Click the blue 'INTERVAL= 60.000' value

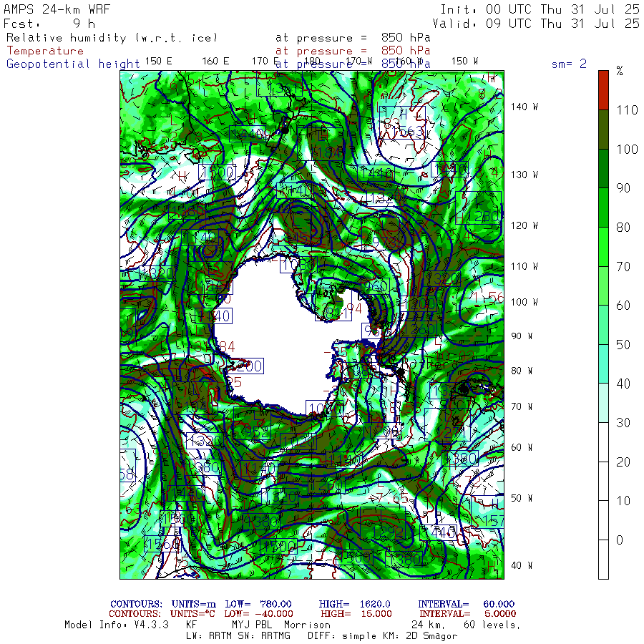tap(466, 604)
